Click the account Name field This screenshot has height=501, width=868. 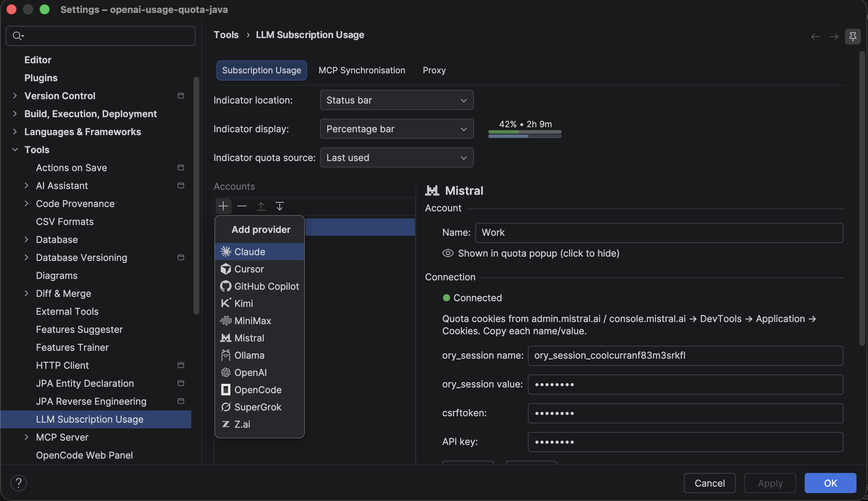pyautogui.click(x=659, y=233)
